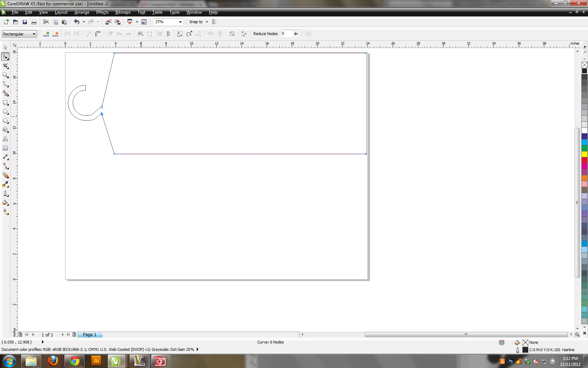Select the Smart Fill tool
Image resolution: width=588 pixels, height=368 pixels.
pyautogui.click(x=5, y=93)
